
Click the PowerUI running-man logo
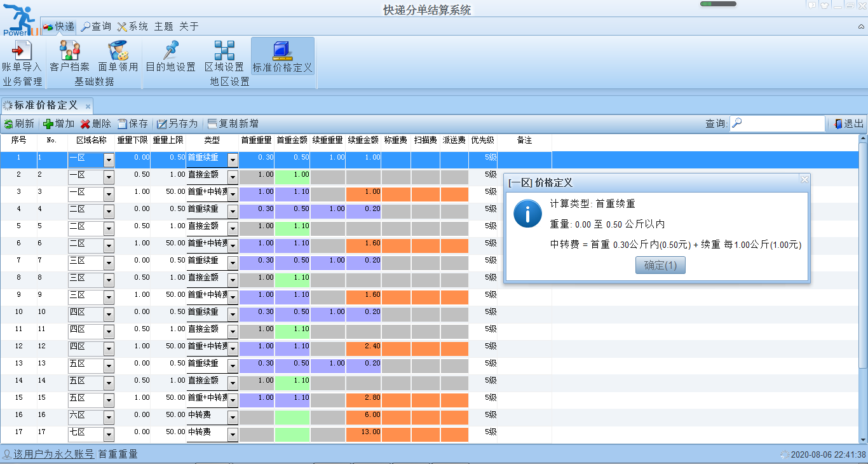click(x=20, y=19)
